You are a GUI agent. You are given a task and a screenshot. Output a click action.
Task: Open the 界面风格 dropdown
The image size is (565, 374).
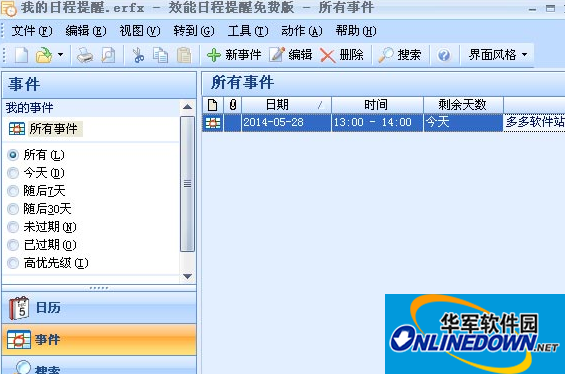click(x=498, y=55)
